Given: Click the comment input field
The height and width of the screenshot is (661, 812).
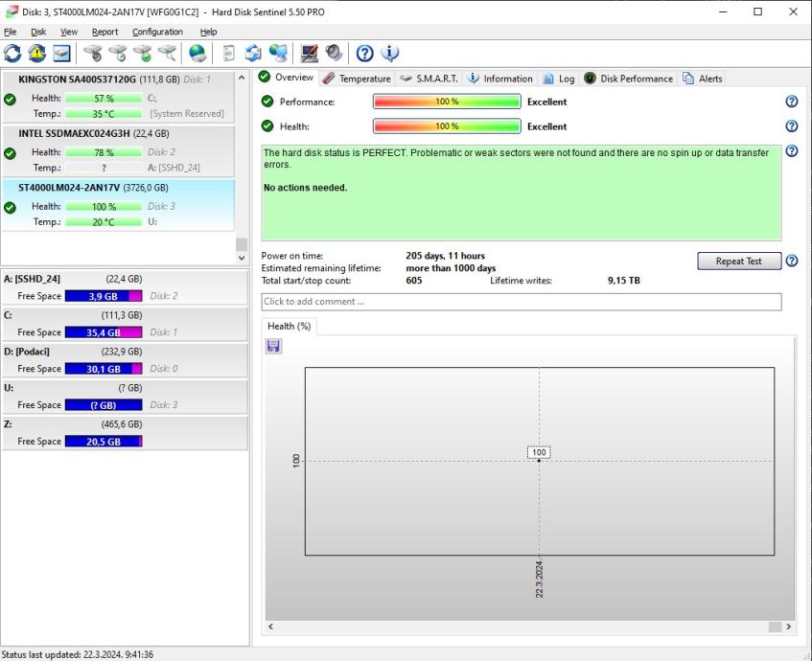Looking at the screenshot, I should 521,302.
